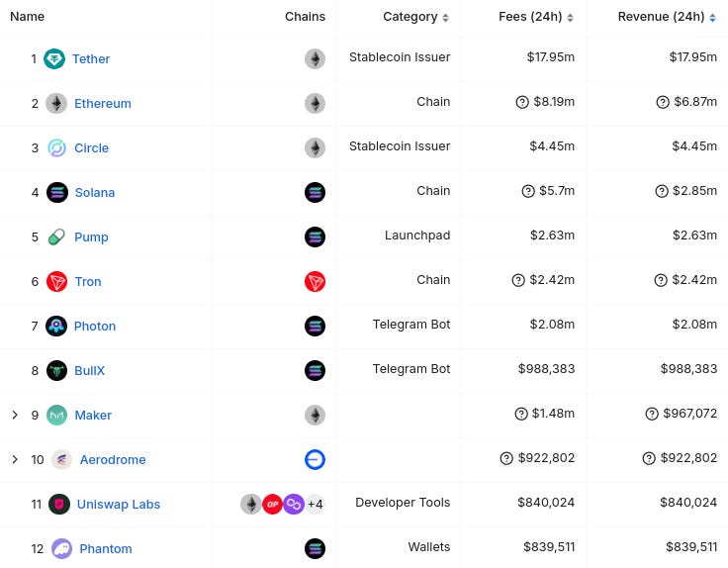This screenshot has height=568, width=728.
Task: Open the Maker protocol link
Action: 93,416
